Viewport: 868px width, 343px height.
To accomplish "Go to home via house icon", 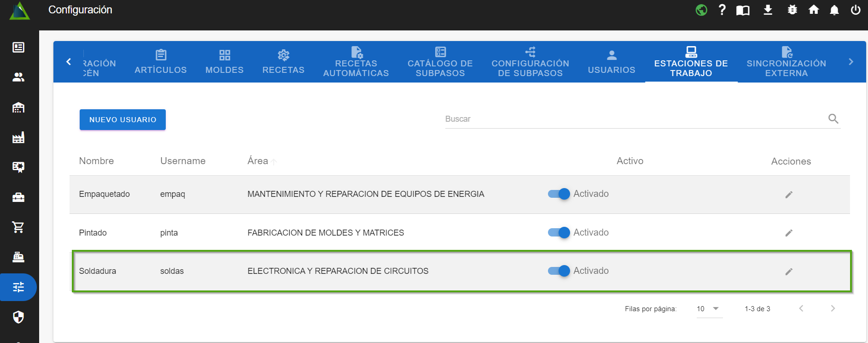I will pyautogui.click(x=813, y=10).
